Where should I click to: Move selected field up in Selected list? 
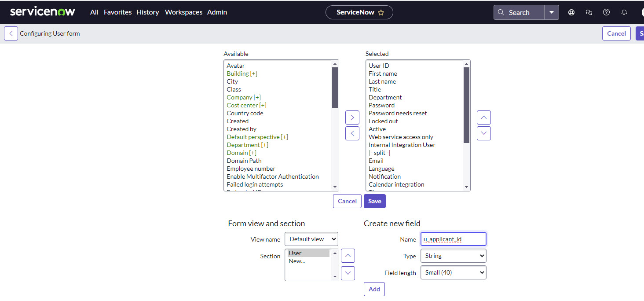click(484, 117)
